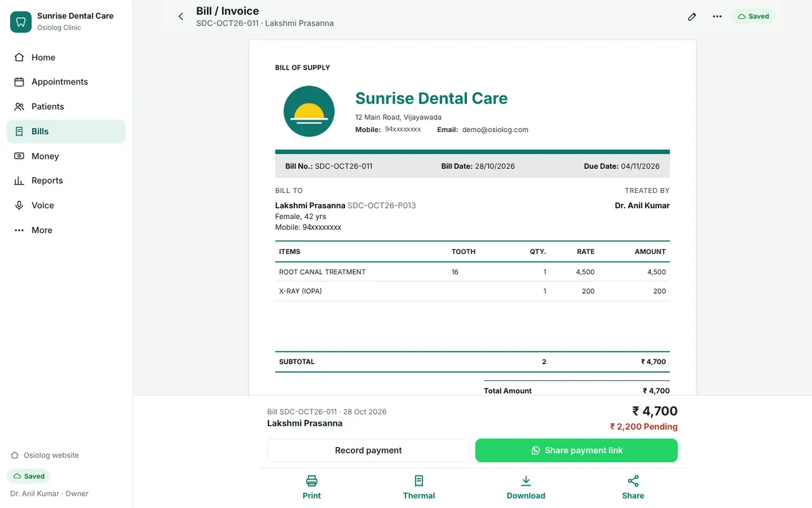The width and height of the screenshot is (812, 508).
Task: Edit the bill with the pencil icon
Action: [692, 17]
